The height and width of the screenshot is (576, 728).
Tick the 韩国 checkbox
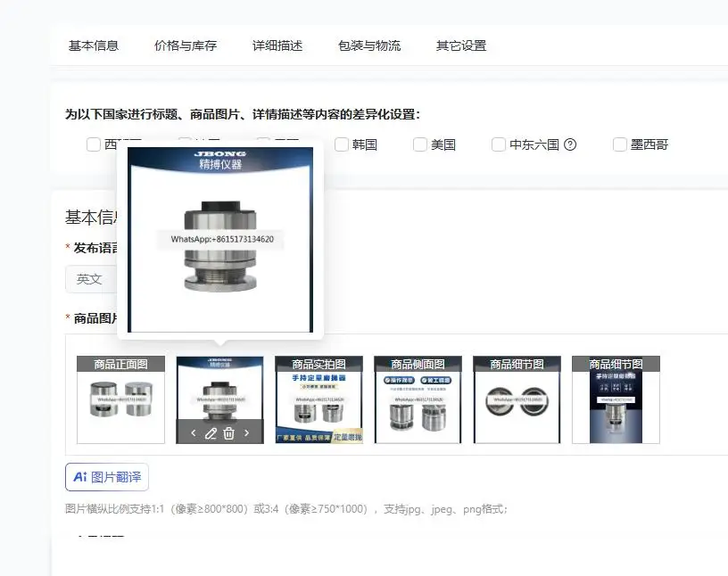point(341,144)
